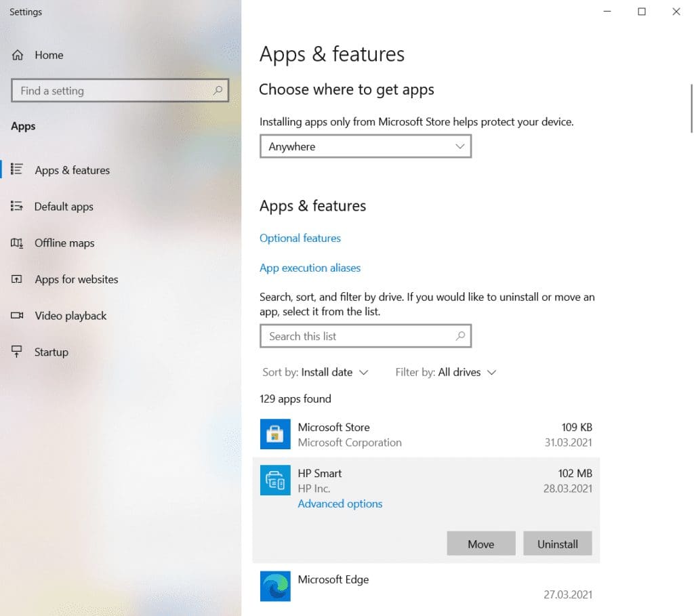Click the Default apps sidebar icon
Viewport: 694px width, 616px height.
[17, 206]
